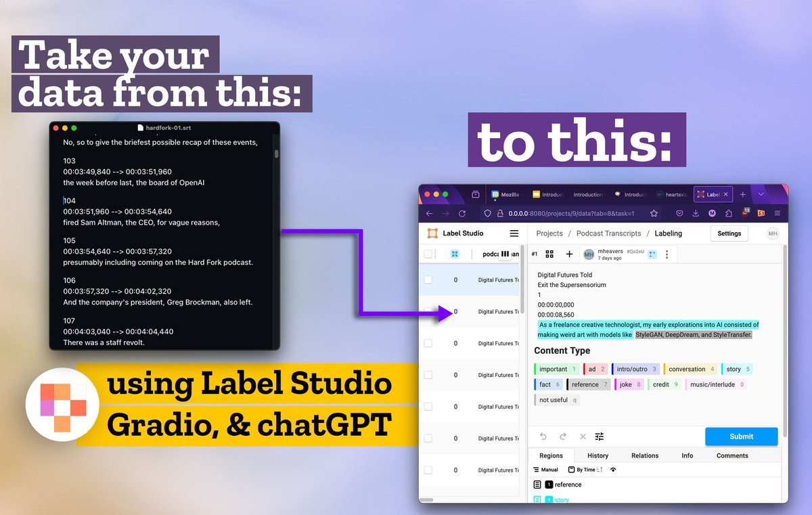Select the not useful label

(557, 400)
